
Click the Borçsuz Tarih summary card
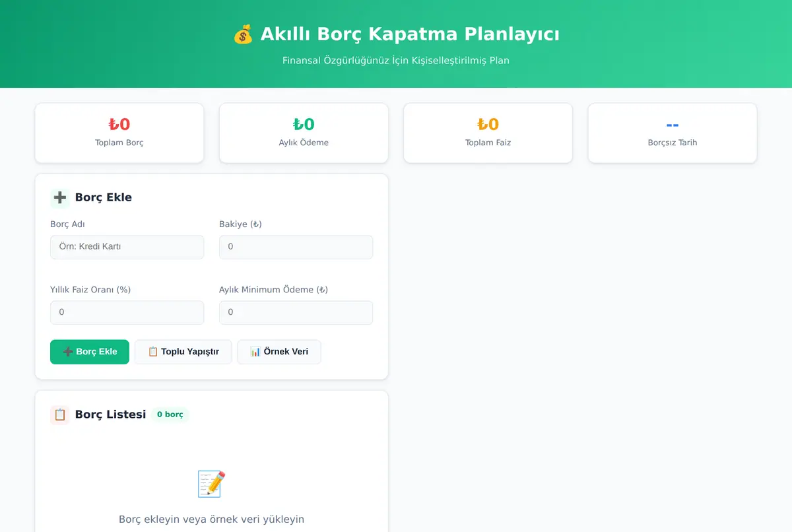(673, 133)
